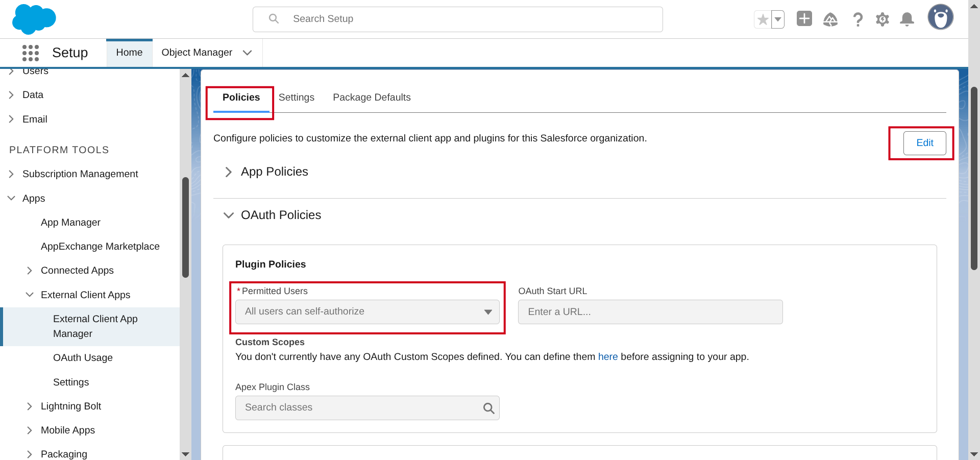
Task: Open the user profile avatar
Action: (941, 17)
